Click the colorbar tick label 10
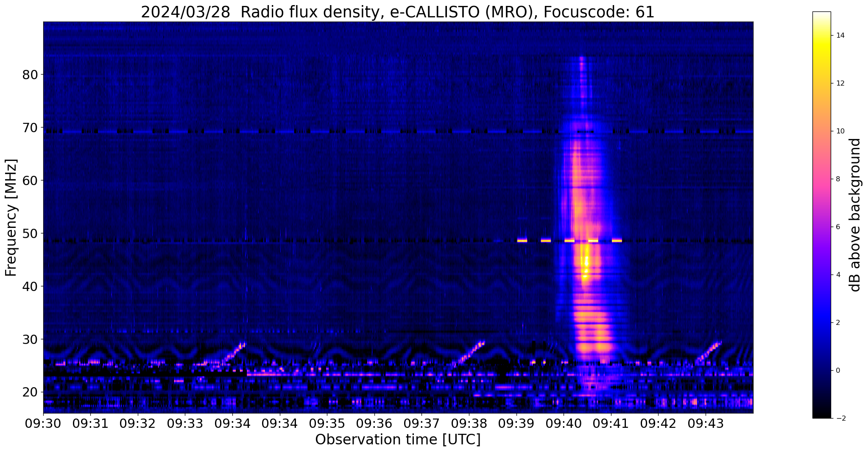Image resolution: width=868 pixels, height=452 pixels. click(x=840, y=131)
